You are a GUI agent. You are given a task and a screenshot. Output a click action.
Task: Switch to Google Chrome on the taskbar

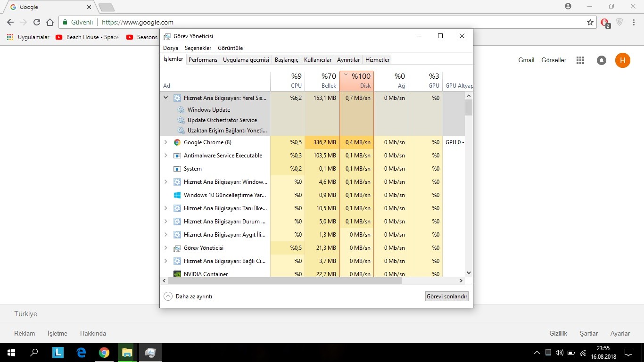pyautogui.click(x=104, y=353)
